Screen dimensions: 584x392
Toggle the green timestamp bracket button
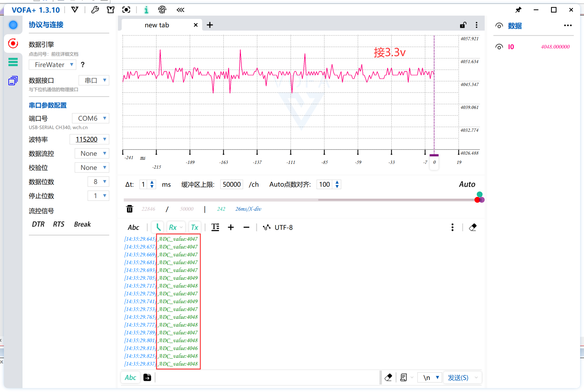(x=158, y=227)
